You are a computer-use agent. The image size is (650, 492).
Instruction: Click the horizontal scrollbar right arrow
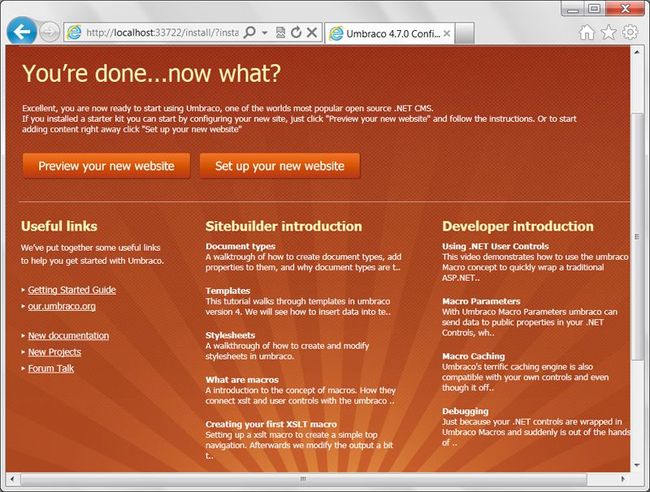623,479
